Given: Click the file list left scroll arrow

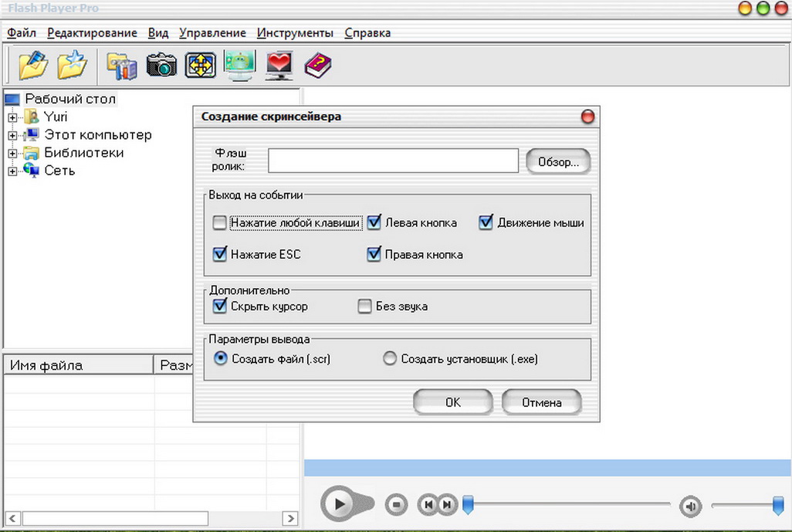Looking at the screenshot, I should (x=12, y=518).
